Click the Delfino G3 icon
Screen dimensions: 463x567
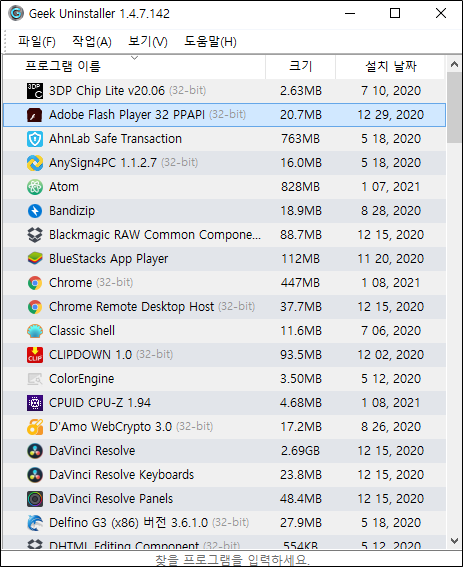click(35, 523)
